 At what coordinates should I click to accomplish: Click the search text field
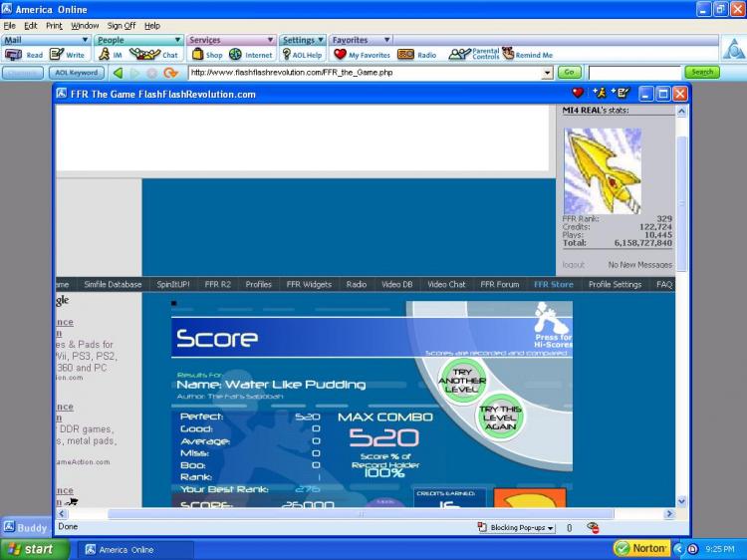coord(634,73)
